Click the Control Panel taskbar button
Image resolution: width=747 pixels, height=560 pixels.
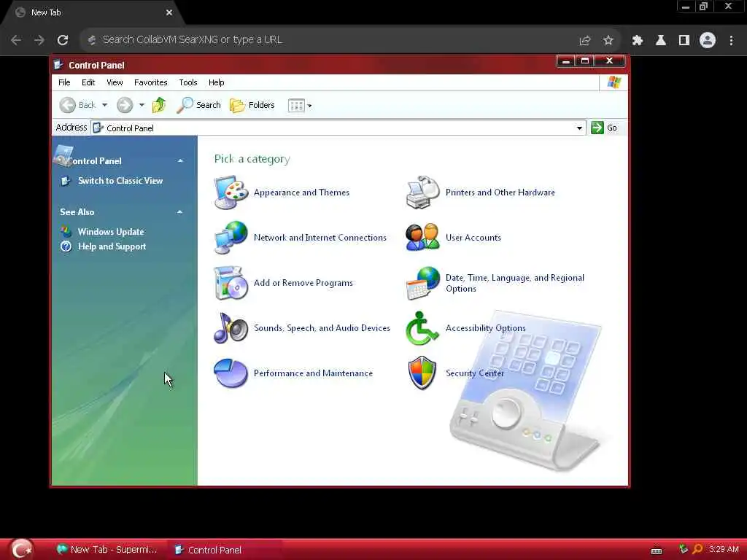[x=224, y=550]
